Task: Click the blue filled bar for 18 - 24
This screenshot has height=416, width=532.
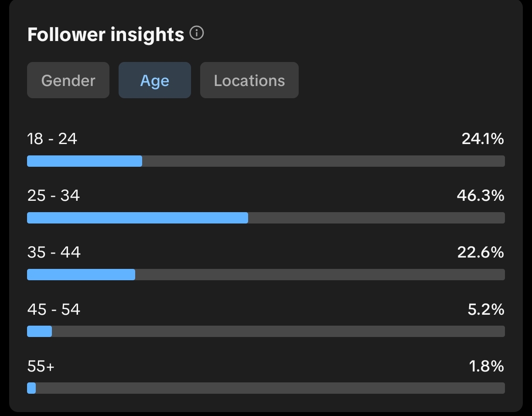Action: (85, 161)
